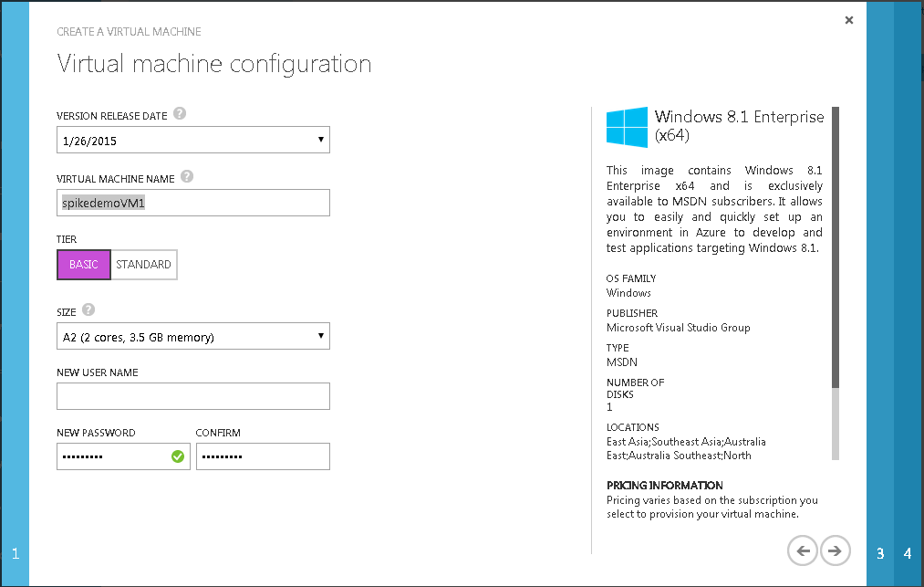924x587 pixels.
Task: Jump to wizard step 3
Action: coord(880,553)
